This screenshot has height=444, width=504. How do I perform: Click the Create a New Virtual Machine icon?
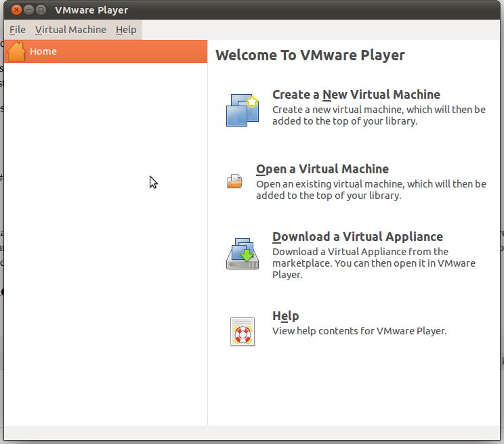click(243, 110)
